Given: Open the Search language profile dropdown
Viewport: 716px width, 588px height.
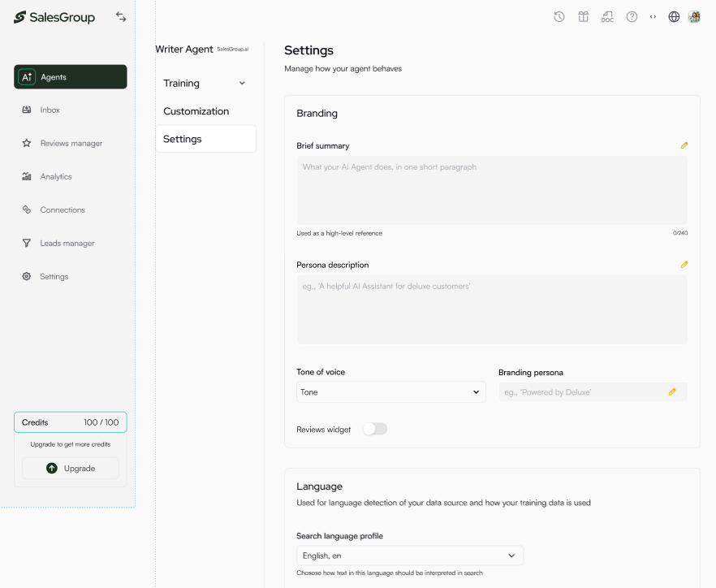Looking at the screenshot, I should click(x=409, y=555).
